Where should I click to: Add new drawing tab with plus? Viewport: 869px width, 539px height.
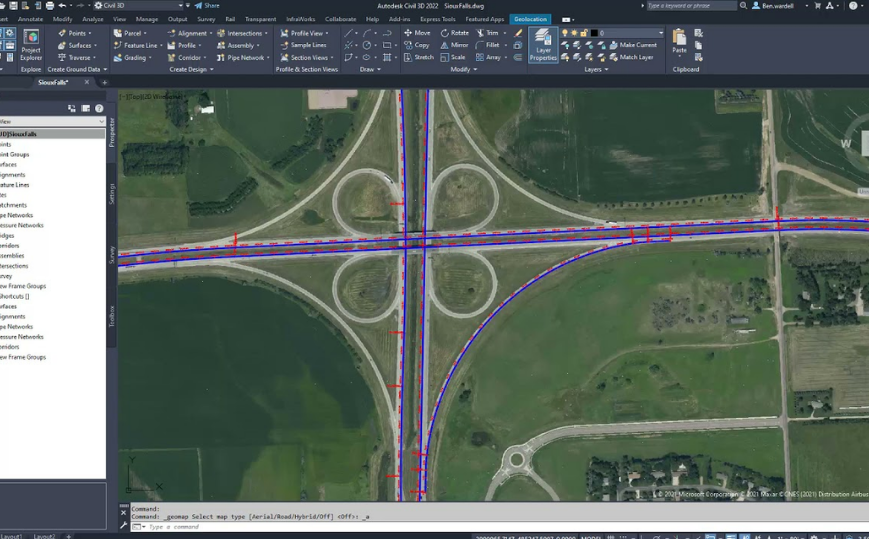click(104, 83)
